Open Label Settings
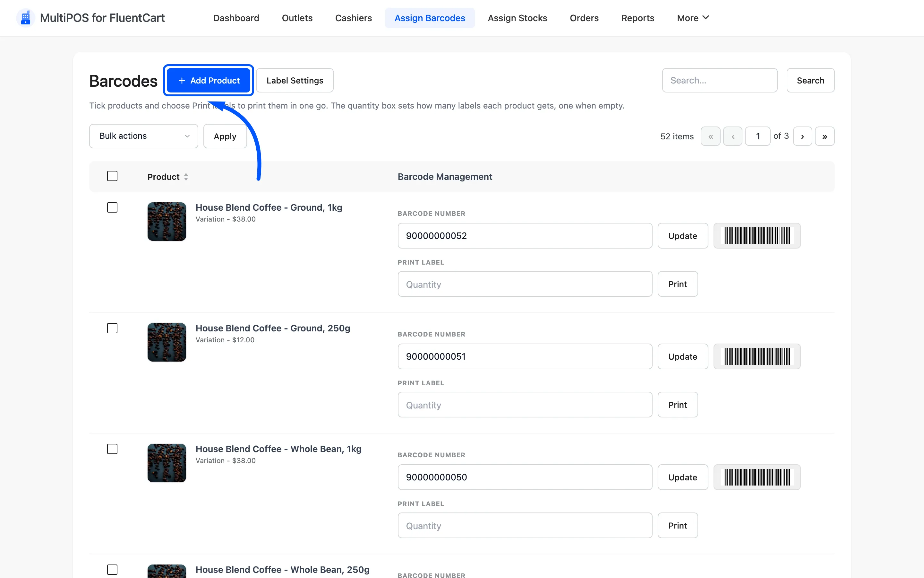924x578 pixels. point(295,81)
